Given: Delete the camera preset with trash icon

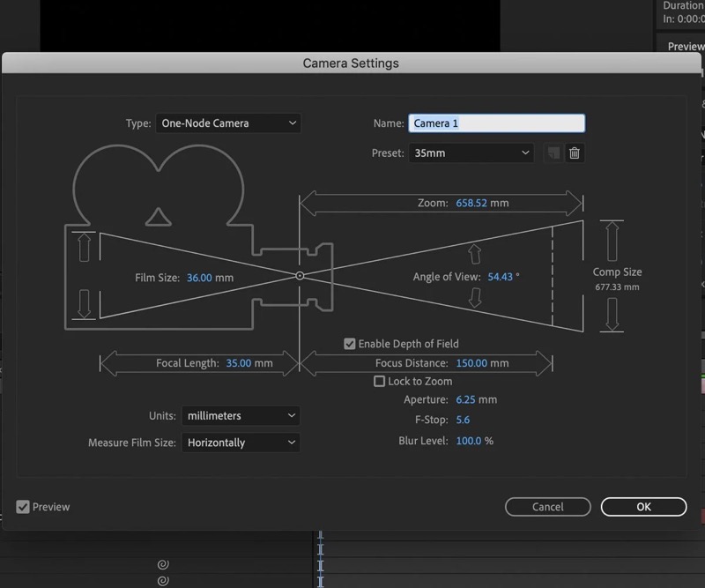Looking at the screenshot, I should pyautogui.click(x=575, y=153).
